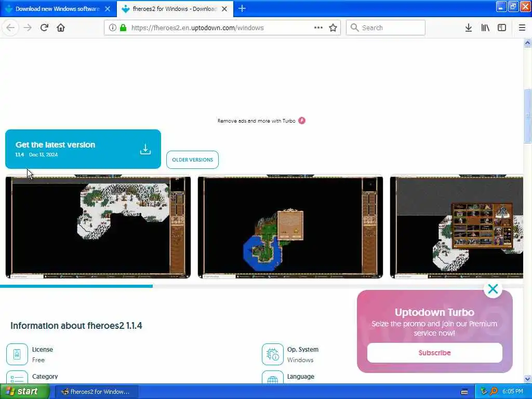Image resolution: width=532 pixels, height=399 pixels.
Task: Open the Library bookmarks icon
Action: [485, 28]
